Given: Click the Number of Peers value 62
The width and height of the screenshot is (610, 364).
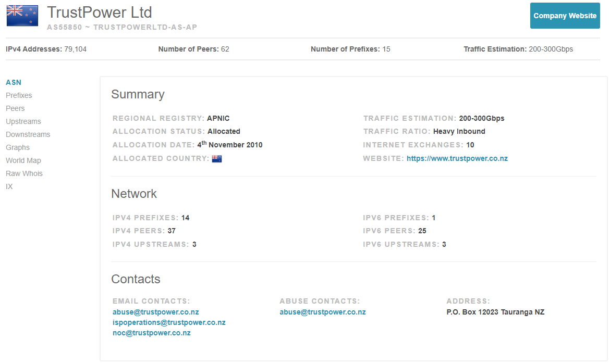Looking at the screenshot, I should click(x=225, y=49).
